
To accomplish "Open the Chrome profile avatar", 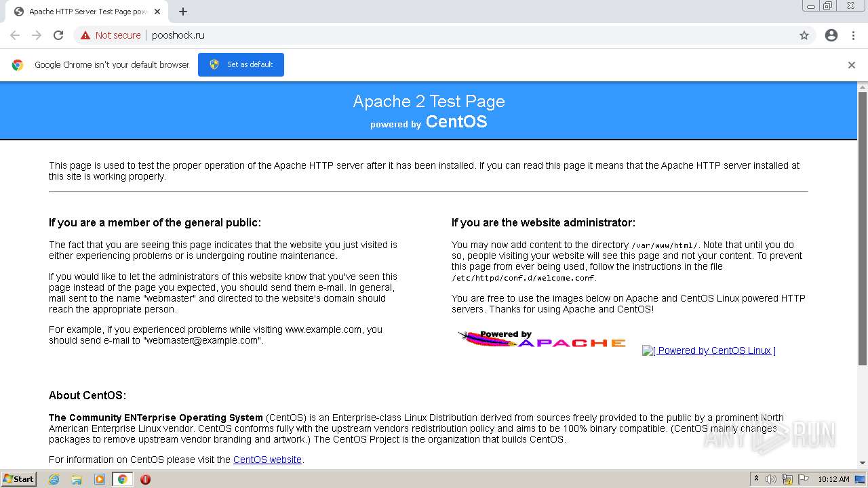I will tap(831, 35).
